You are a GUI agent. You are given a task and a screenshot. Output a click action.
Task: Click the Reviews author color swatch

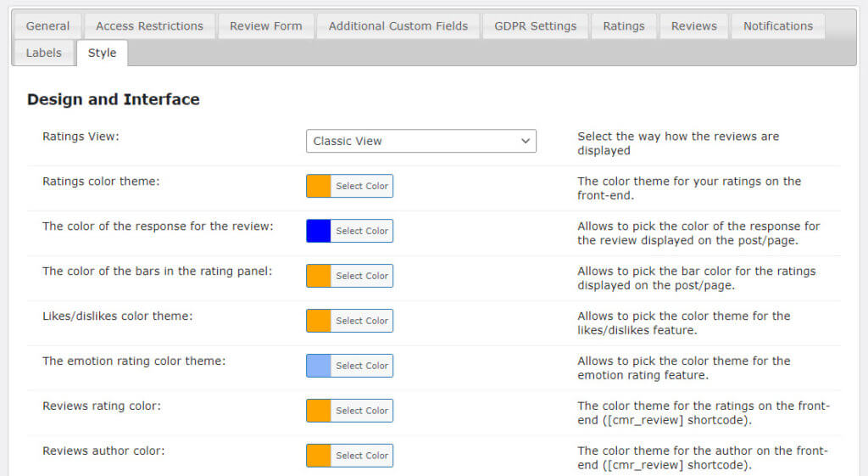[319, 456]
